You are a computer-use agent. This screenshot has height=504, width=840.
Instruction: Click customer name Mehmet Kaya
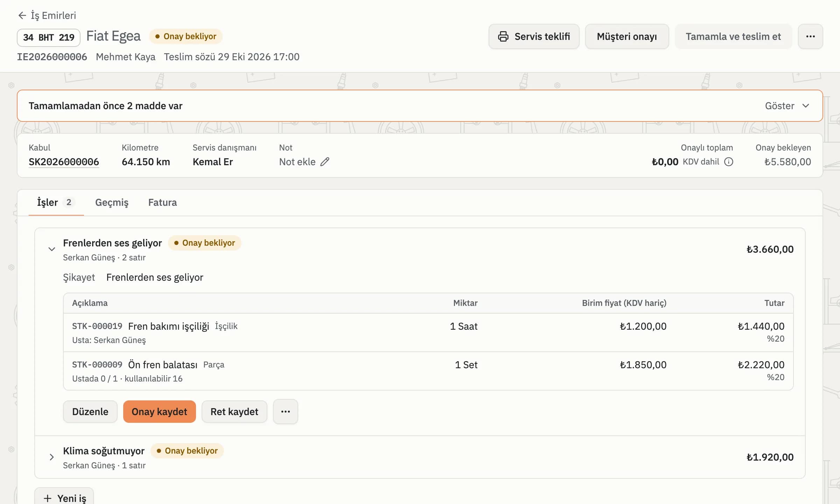126,57
